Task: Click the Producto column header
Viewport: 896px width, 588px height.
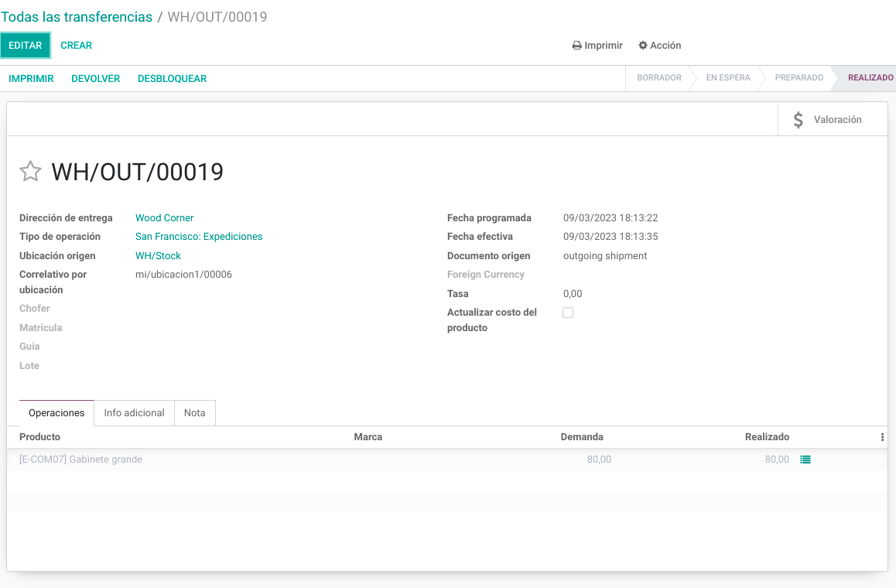Action: pos(40,437)
